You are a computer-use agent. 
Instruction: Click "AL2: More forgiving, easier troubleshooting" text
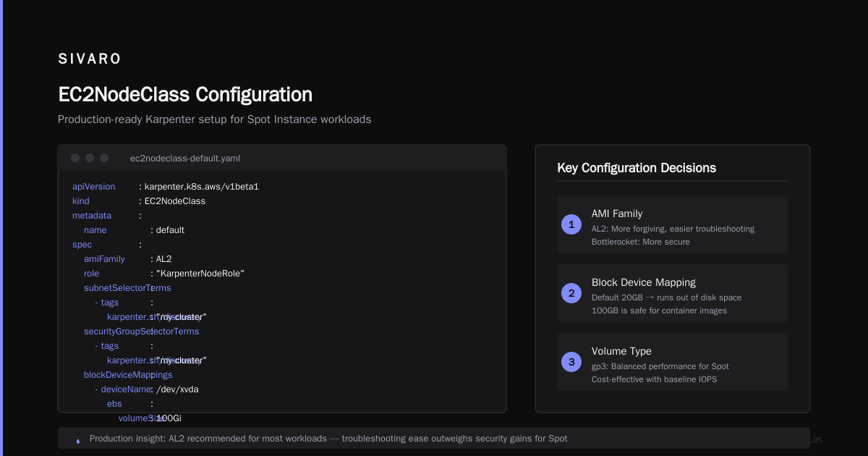[673, 229]
